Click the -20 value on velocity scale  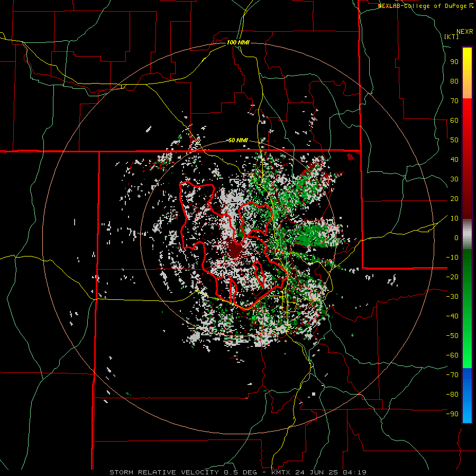point(452,277)
